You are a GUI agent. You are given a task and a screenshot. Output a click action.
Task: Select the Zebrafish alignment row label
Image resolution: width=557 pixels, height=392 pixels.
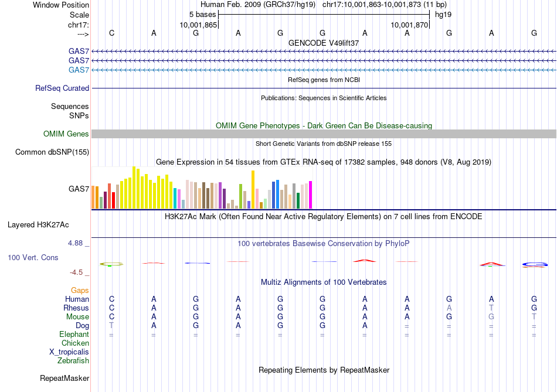[73, 360]
